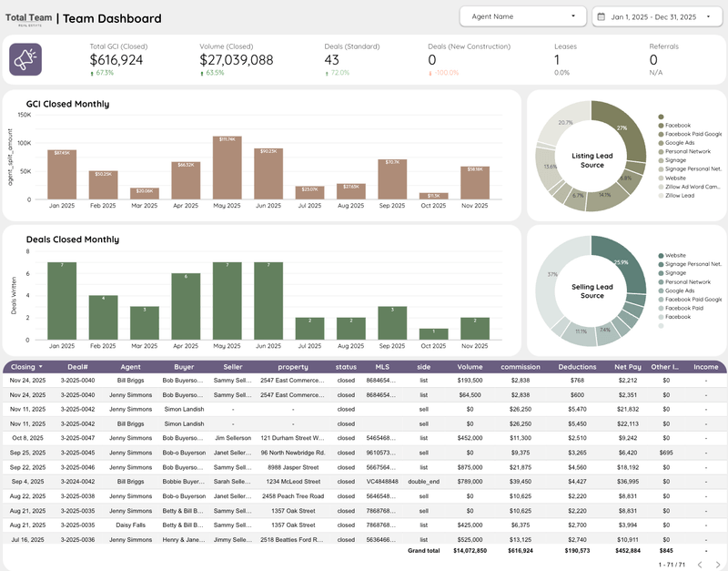Click the Zillow Lead legend entry
This screenshot has height=571, width=728.
click(x=679, y=196)
